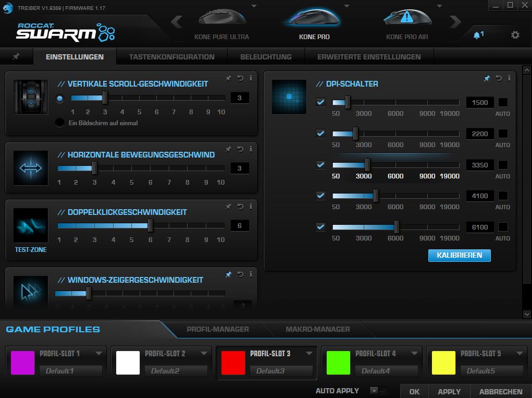Open dropdown arrow above Kone Pure Ultra
This screenshot has height=398, width=532.
[254, 6]
